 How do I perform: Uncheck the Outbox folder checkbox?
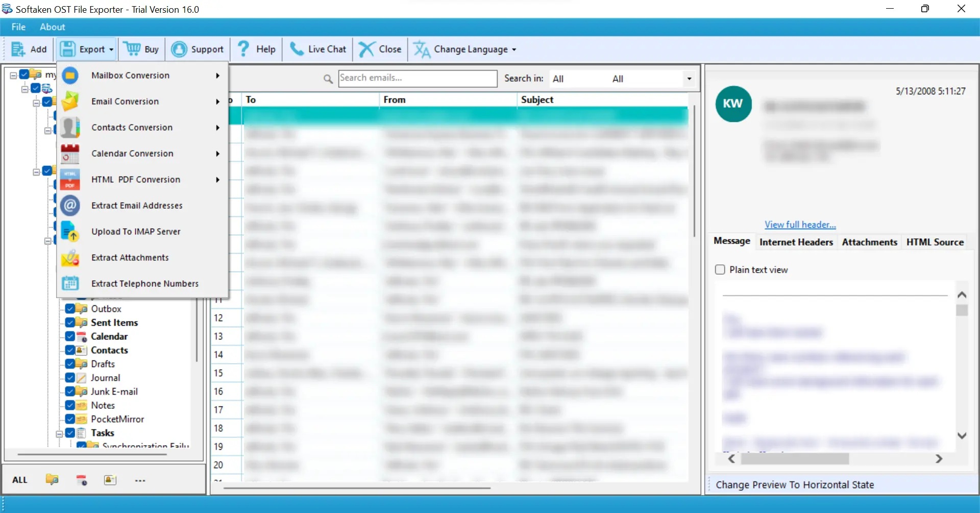click(70, 309)
